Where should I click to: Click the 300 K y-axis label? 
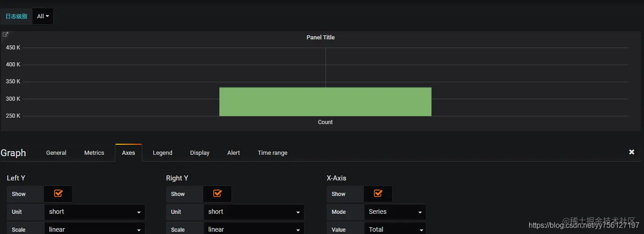click(x=13, y=99)
